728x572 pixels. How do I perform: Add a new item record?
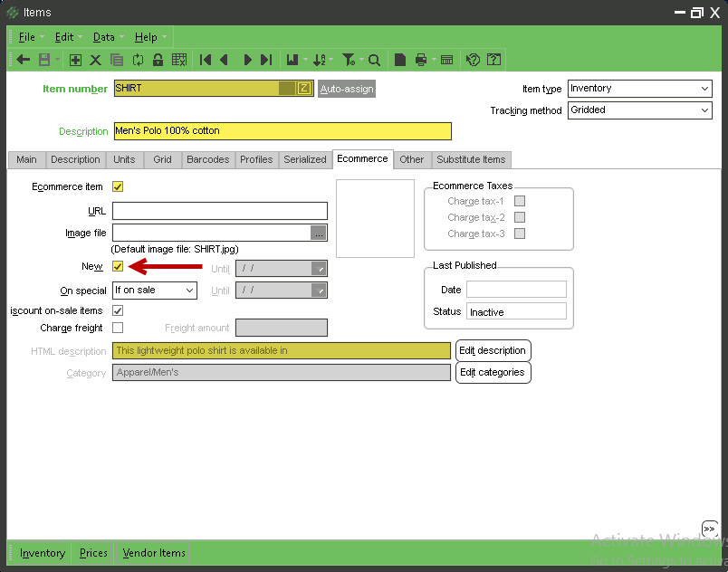click(75, 60)
